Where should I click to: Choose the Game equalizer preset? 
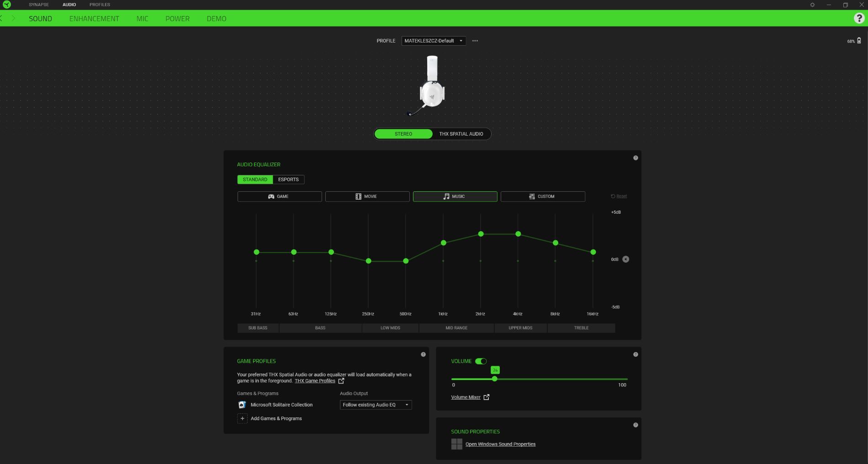[280, 196]
